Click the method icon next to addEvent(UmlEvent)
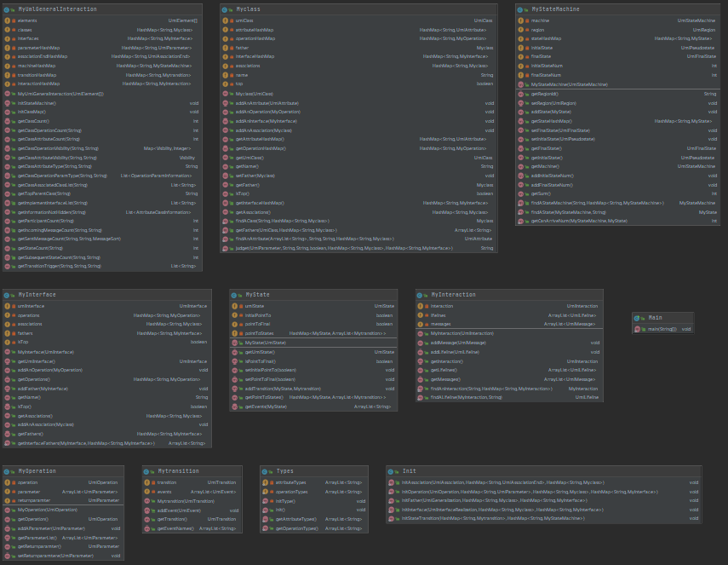The height and width of the screenshot is (565, 728). 147,510
